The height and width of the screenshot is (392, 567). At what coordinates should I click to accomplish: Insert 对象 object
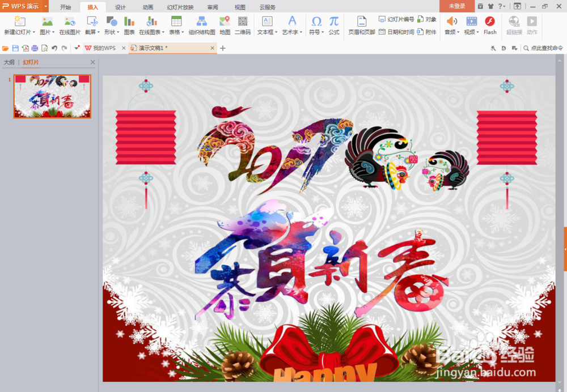click(x=427, y=19)
